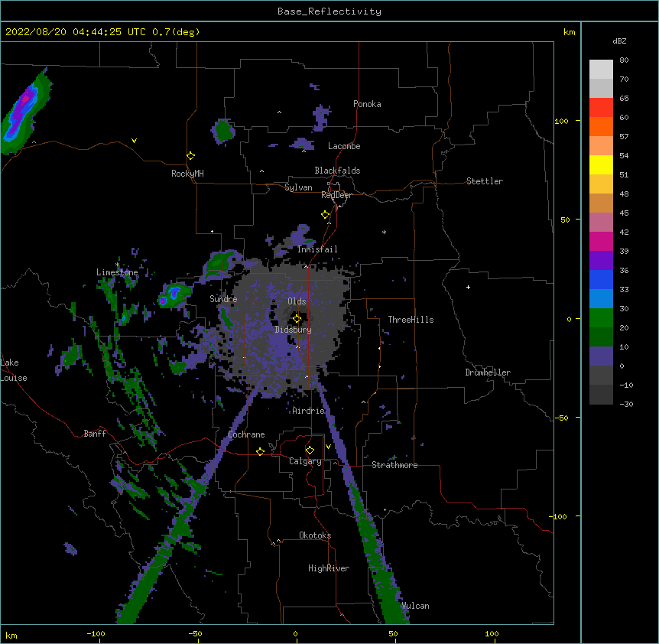This screenshot has height=644, width=659.
Task: Click the Sundre town label
Action: tap(223, 299)
